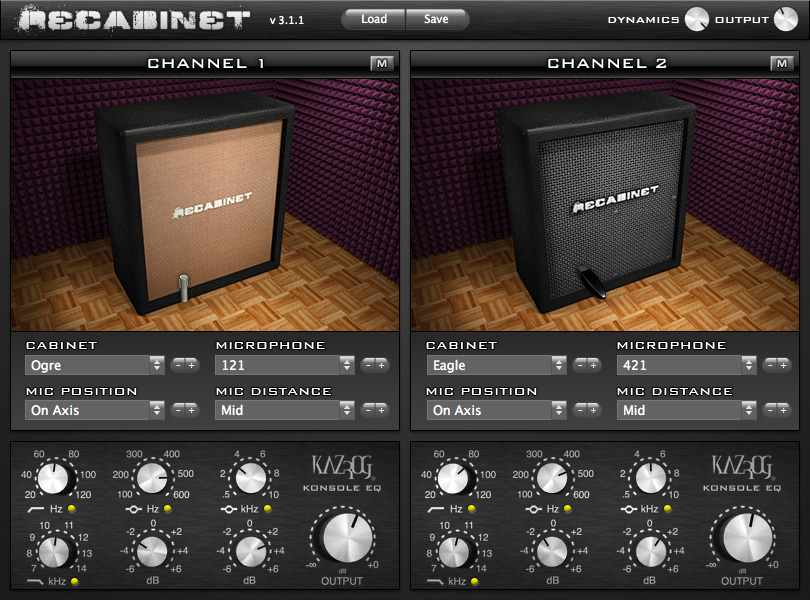The height and width of the screenshot is (600, 810).
Task: Adjust Channel 1 EQ OUTPUT knob
Action: 347,537
